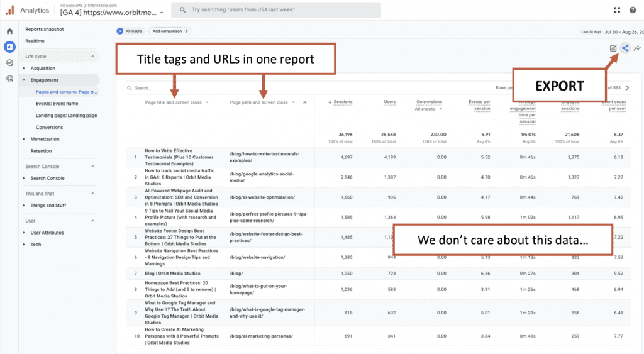
Task: Select Realtime in the sidebar
Action: [x=35, y=41]
